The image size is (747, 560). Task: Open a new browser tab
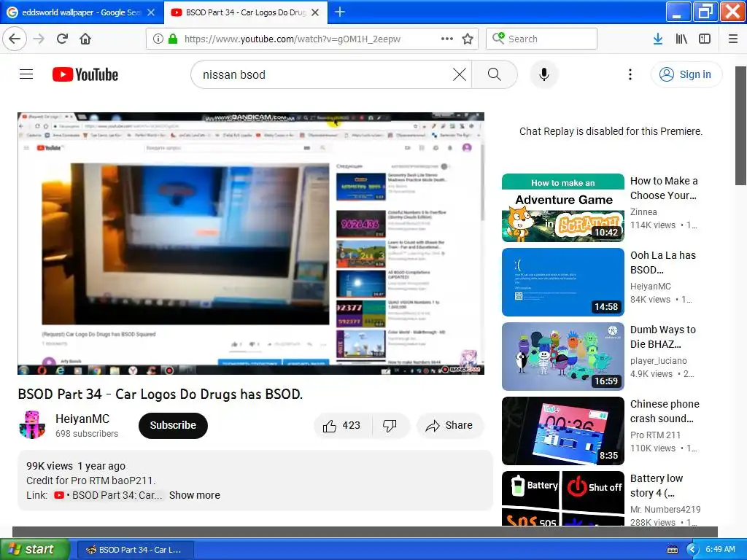pyautogui.click(x=340, y=12)
